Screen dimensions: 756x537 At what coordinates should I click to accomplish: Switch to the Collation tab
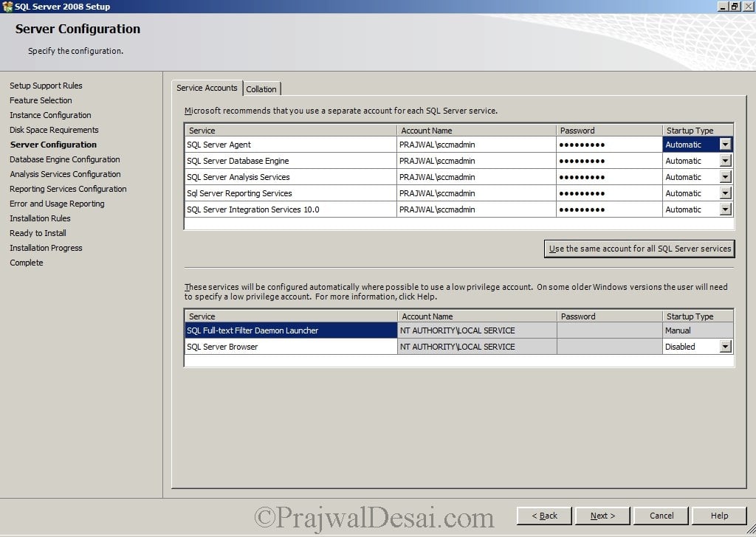tap(261, 89)
